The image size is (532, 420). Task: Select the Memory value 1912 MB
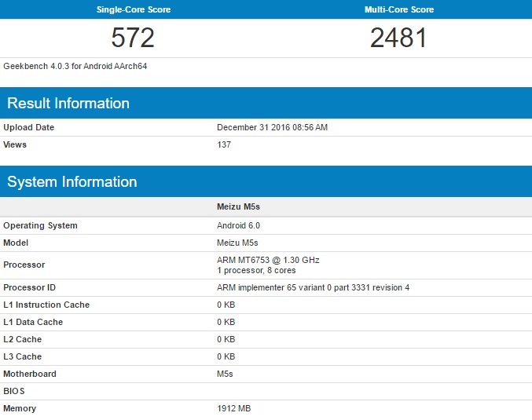pyautogui.click(x=233, y=409)
